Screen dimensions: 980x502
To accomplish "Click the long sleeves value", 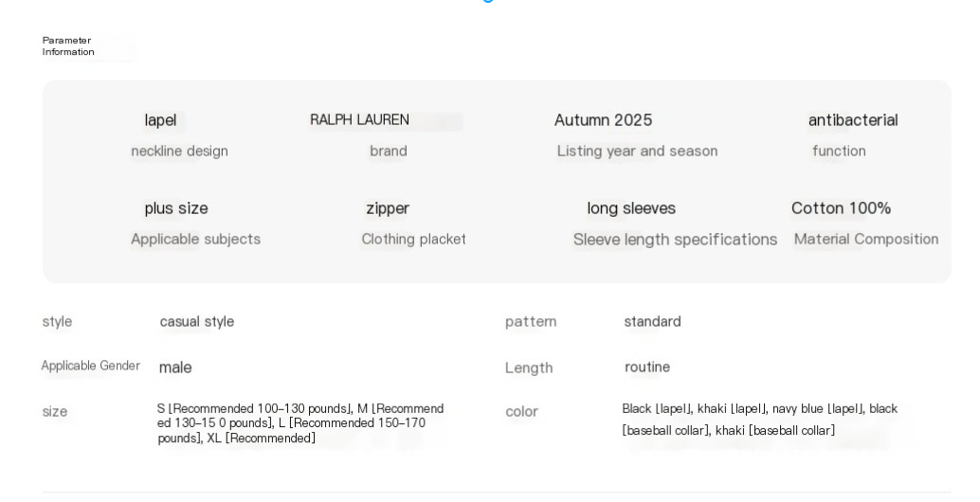I will [x=631, y=208].
